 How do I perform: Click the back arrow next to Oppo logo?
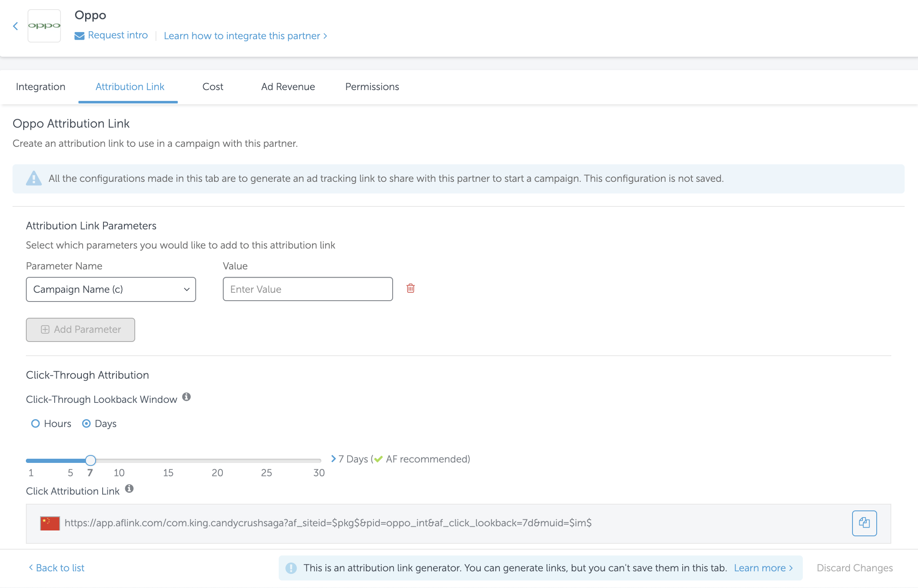(15, 26)
